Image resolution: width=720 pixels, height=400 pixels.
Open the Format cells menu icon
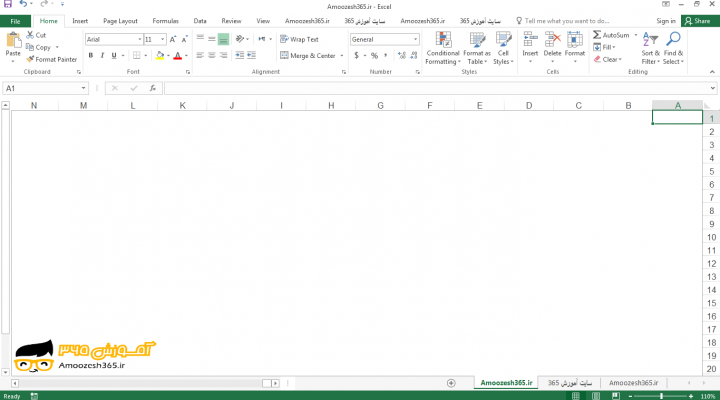click(574, 39)
